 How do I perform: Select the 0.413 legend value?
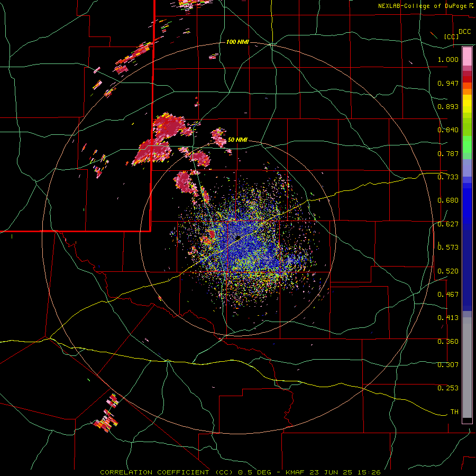coord(448,318)
